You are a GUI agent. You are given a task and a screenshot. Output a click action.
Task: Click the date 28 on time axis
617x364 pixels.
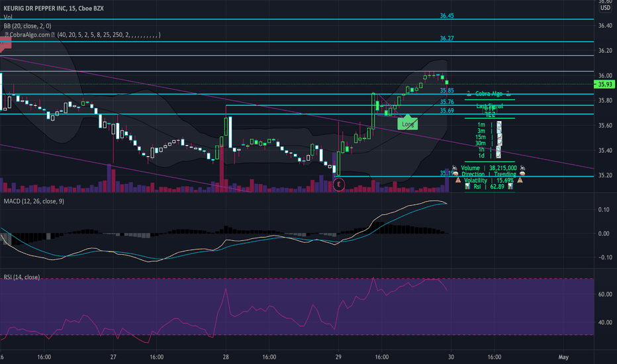pyautogui.click(x=226, y=357)
